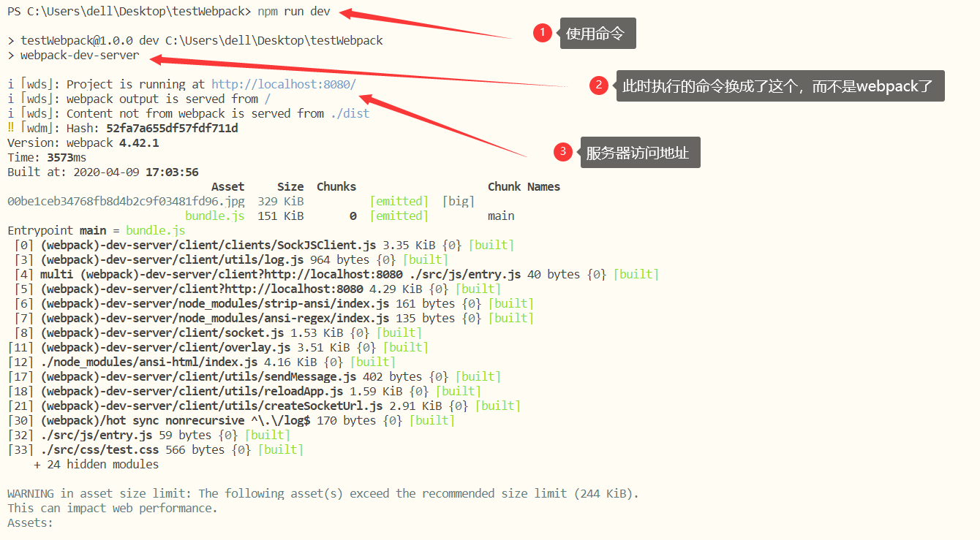The image size is (980, 540).
Task: Click the 'Size' column header
Action: 290,186
